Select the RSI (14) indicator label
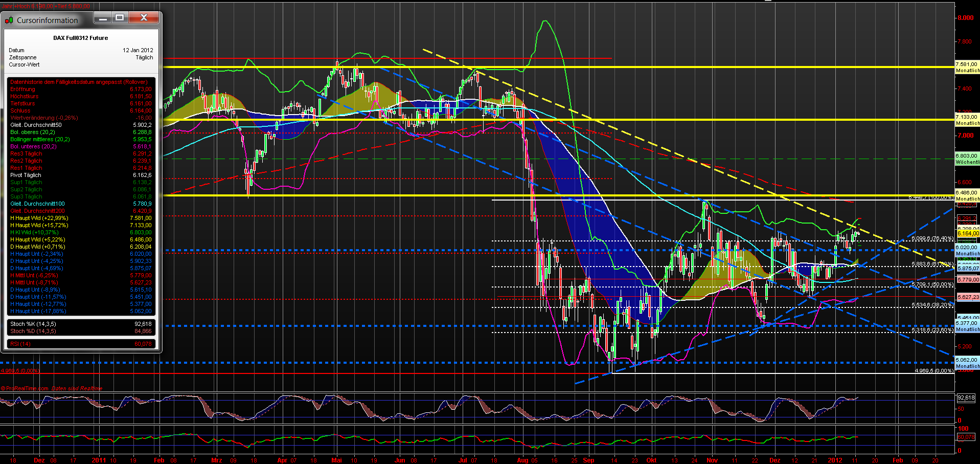Screen dimensions: 980x464 (20, 344)
